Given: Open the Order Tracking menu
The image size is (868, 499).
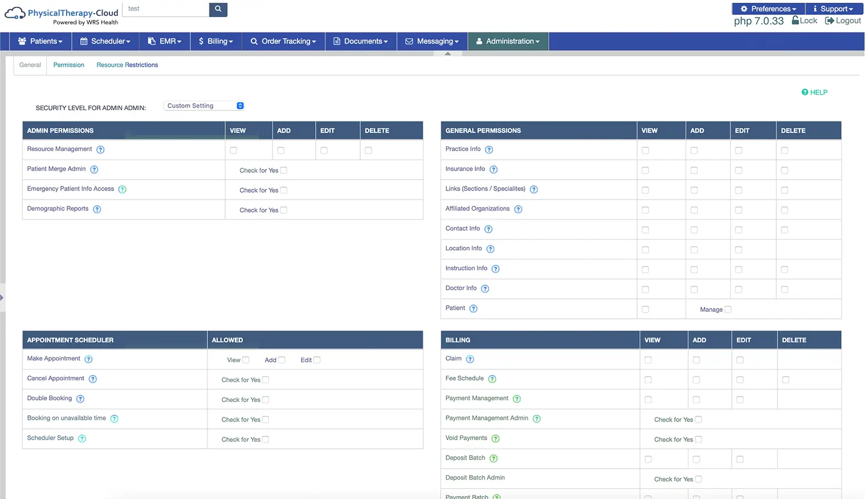Looking at the screenshot, I should pos(283,41).
